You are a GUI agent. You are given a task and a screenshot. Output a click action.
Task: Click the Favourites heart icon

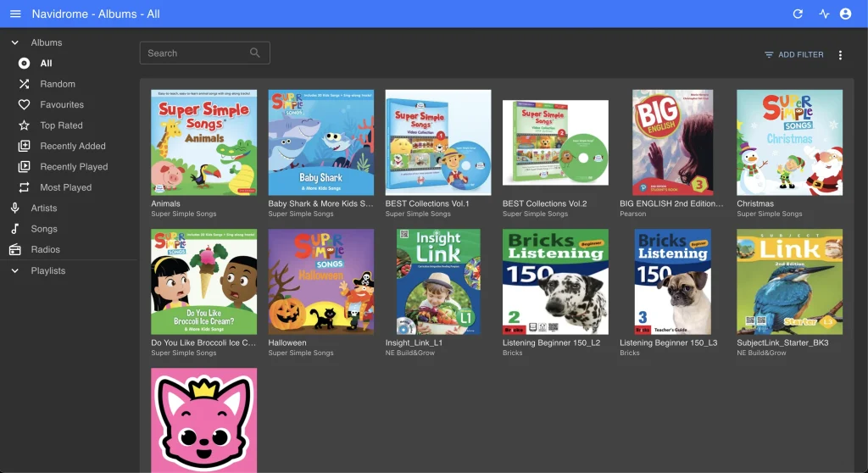[24, 104]
